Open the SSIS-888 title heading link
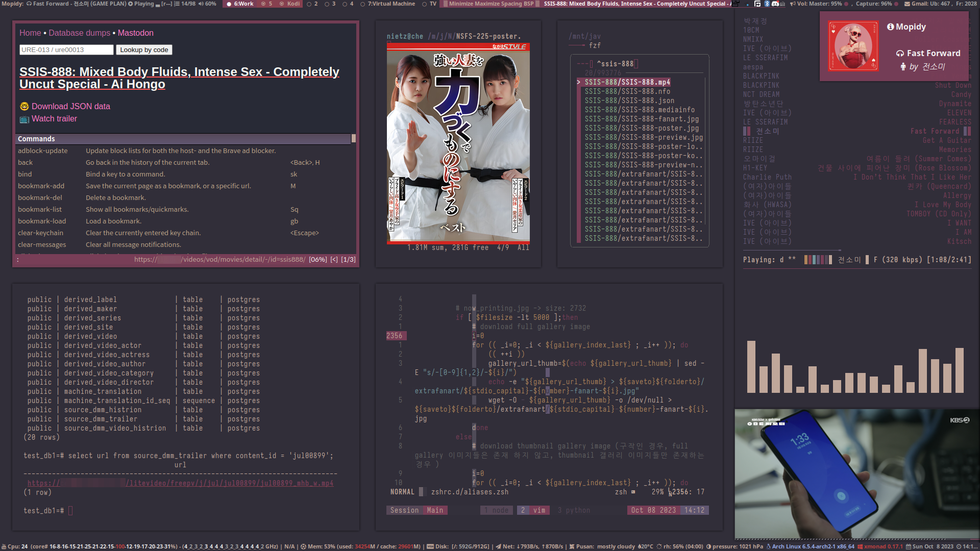The height and width of the screenshot is (551, 980). point(179,78)
